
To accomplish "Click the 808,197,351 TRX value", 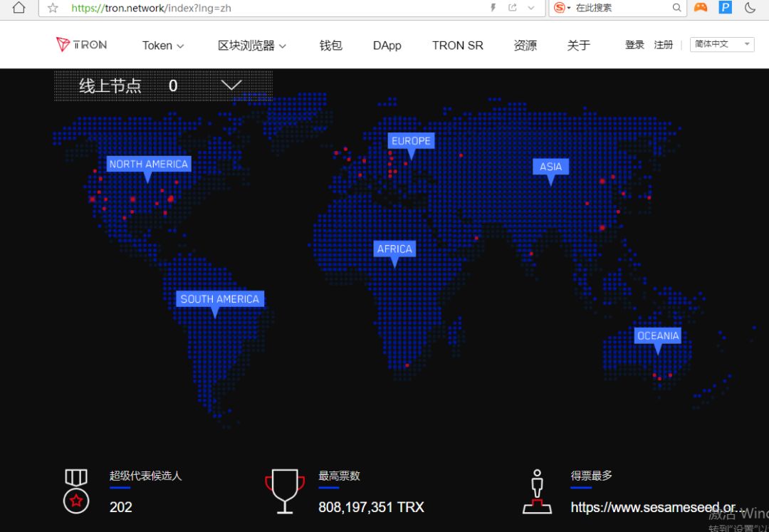I will (371, 508).
